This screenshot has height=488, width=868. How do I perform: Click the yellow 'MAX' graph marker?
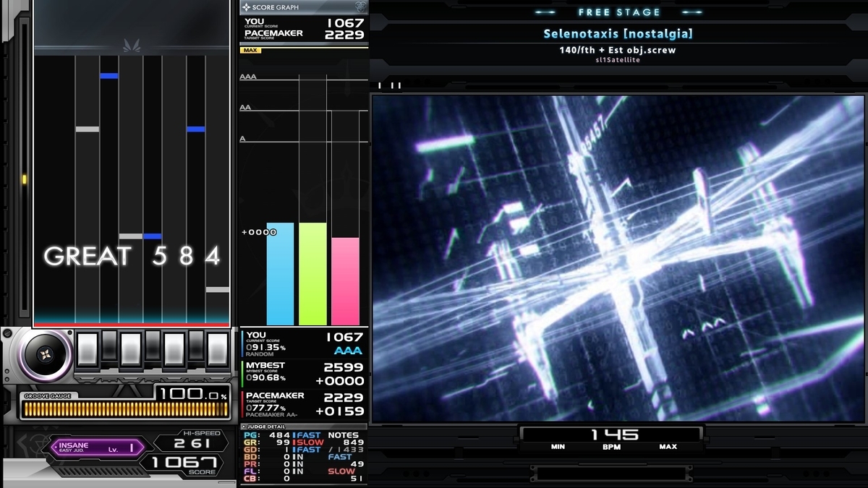pyautogui.click(x=251, y=51)
